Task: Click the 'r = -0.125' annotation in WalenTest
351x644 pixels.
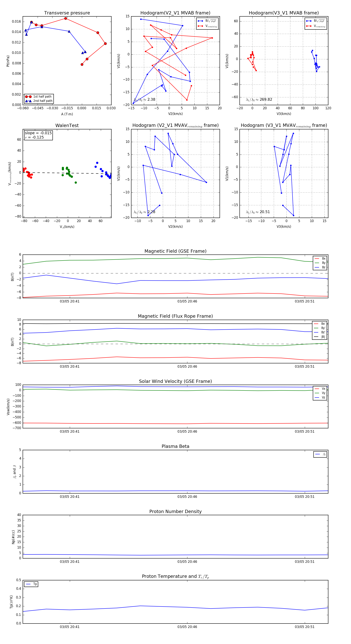Action: click(x=35, y=137)
